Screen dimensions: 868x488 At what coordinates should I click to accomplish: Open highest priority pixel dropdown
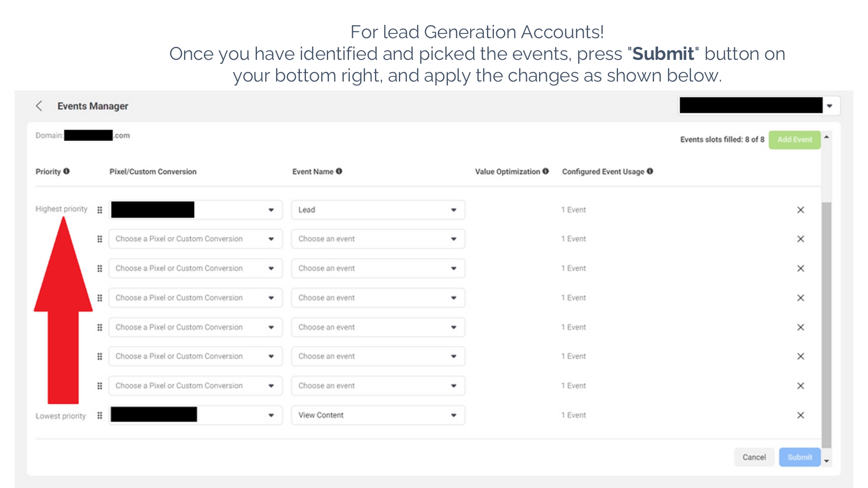tap(195, 210)
